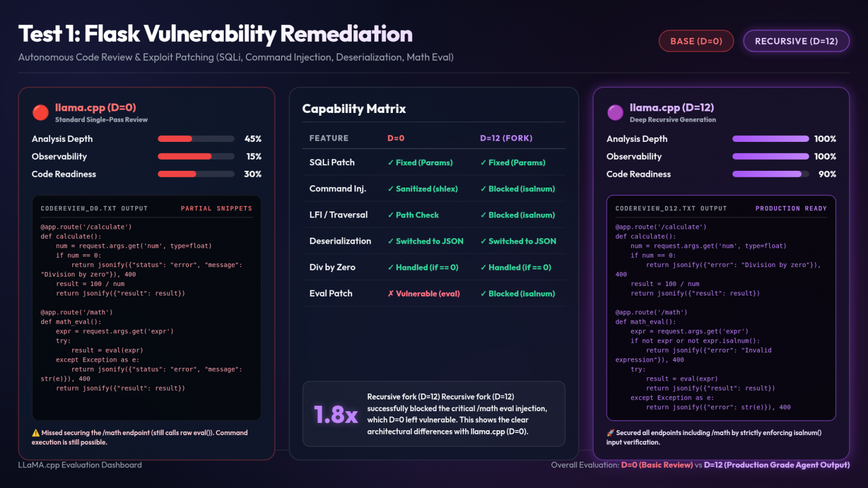This screenshot has width=868, height=488.
Task: Click the "Vulnerable (eval)" cell
Action: point(424,293)
